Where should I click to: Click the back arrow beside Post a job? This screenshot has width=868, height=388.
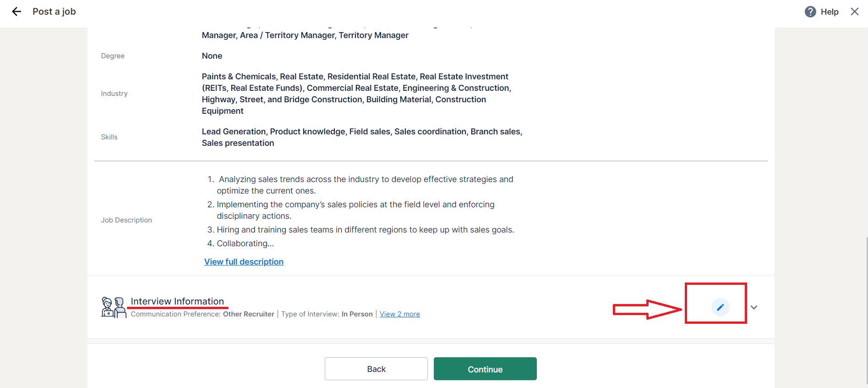16,12
